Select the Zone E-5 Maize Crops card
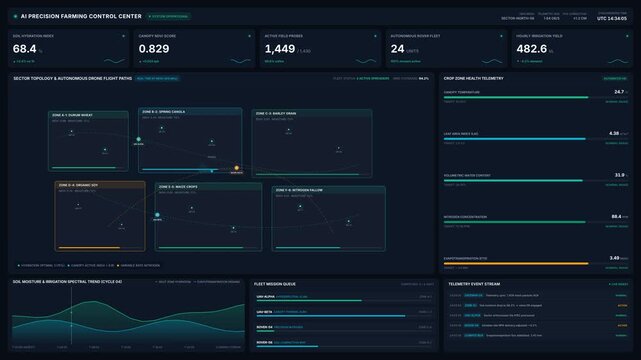 208,217
